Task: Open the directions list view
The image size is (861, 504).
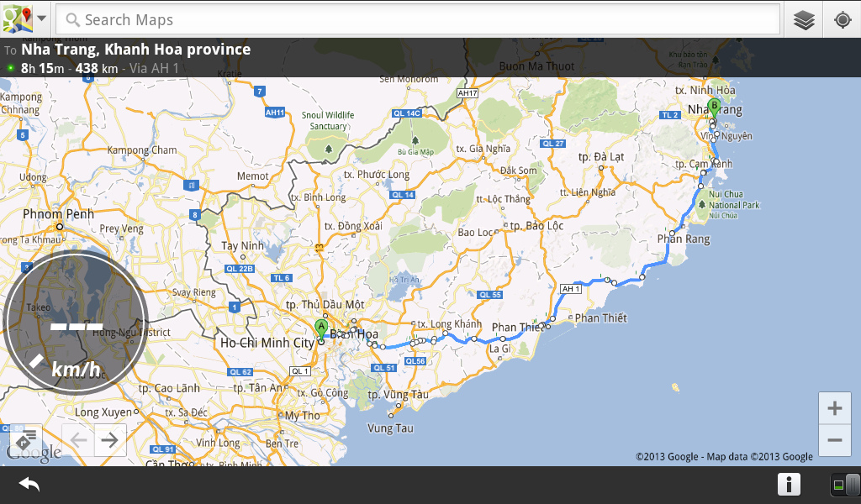Action: click(26, 439)
